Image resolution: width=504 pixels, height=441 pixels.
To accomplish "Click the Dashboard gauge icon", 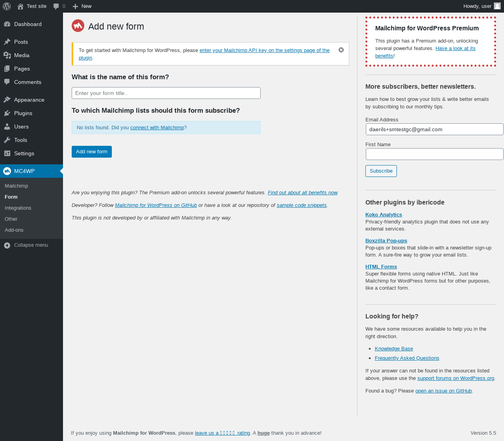I will tap(7, 24).
